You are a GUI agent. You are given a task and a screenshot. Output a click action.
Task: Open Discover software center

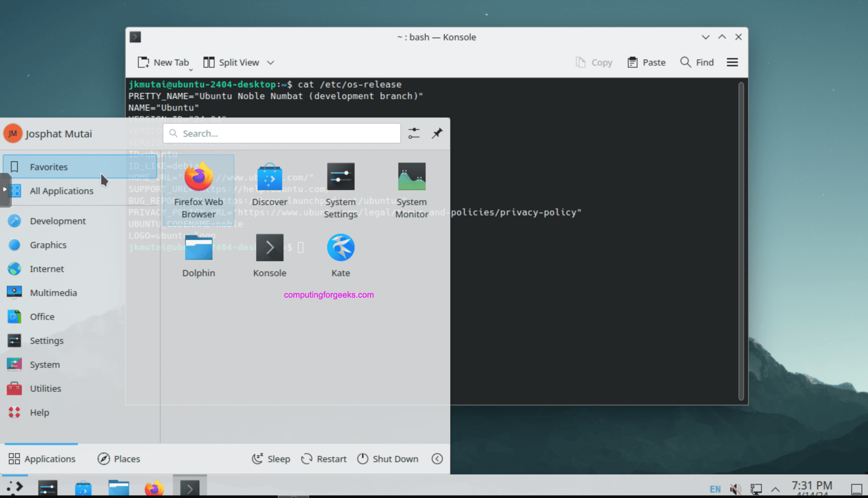coord(270,177)
